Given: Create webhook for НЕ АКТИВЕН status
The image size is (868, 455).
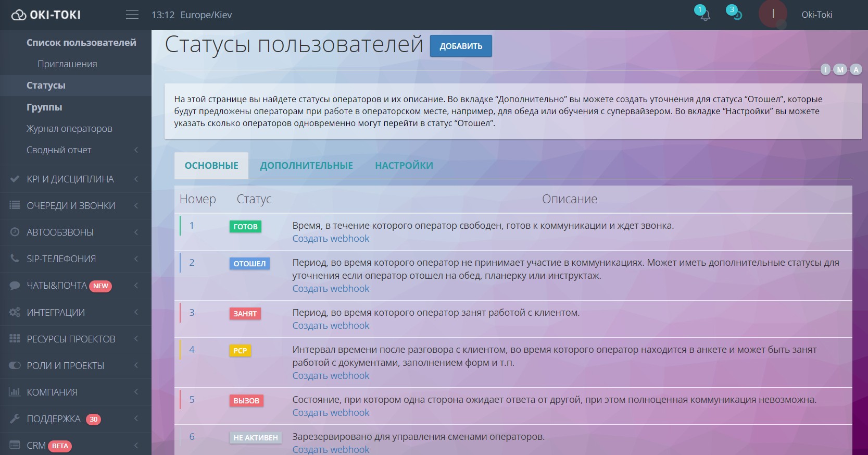Looking at the screenshot, I should 331,449.
